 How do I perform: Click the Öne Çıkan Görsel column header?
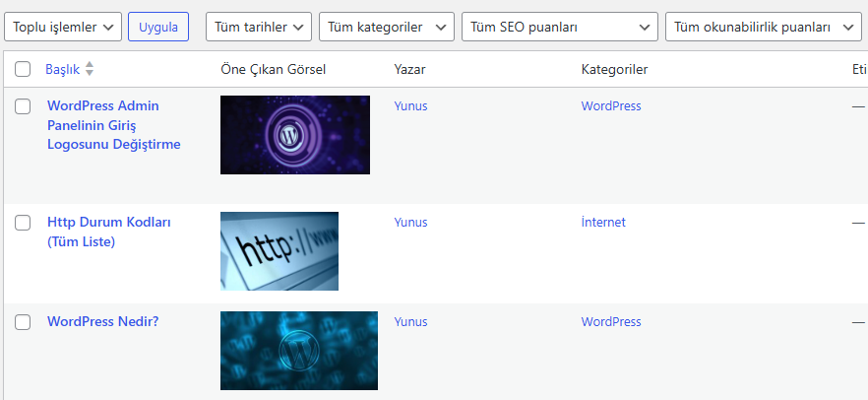pos(274,69)
